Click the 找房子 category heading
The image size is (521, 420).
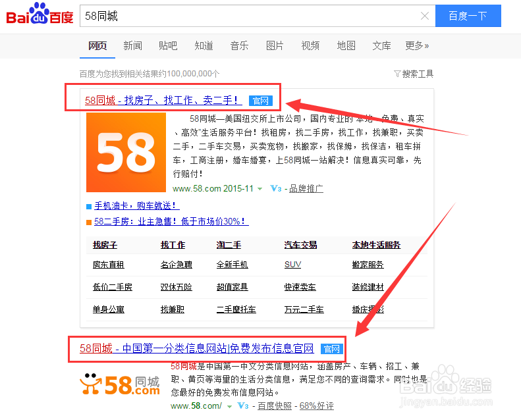pyautogui.click(x=105, y=245)
